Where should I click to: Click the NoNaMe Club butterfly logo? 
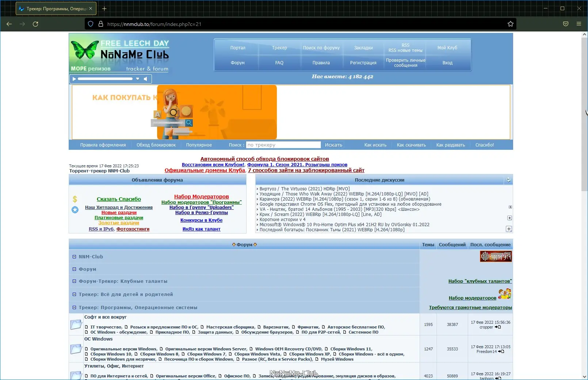pos(120,55)
